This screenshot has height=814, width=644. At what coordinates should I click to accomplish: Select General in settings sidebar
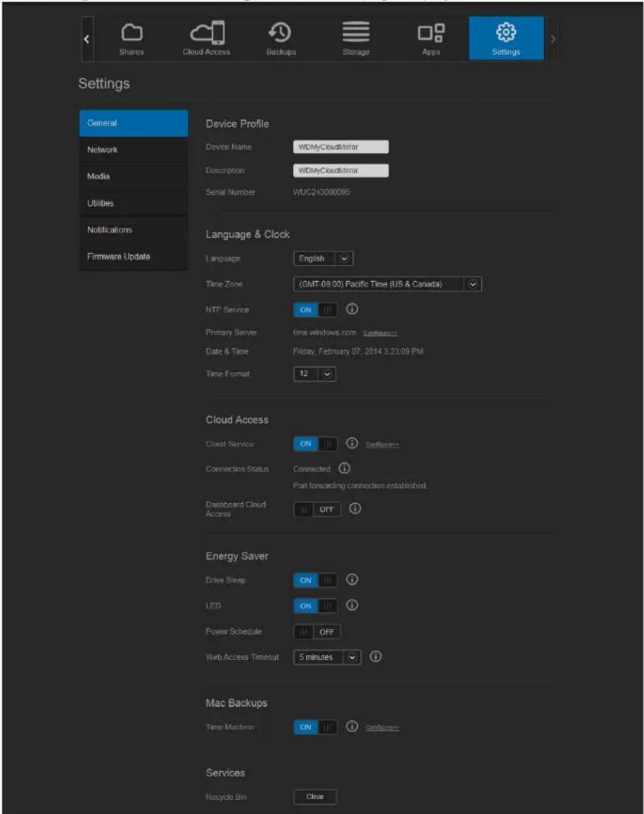pos(134,123)
